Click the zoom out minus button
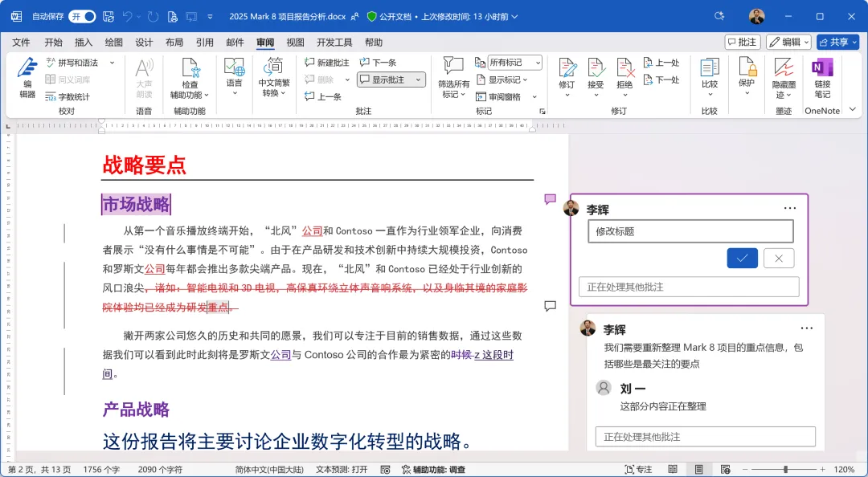The height and width of the screenshot is (477, 868). coord(744,469)
